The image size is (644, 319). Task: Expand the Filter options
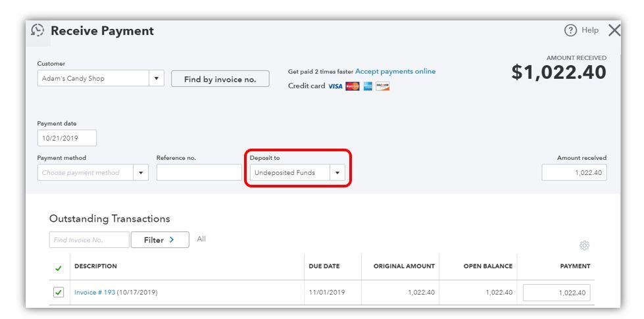[x=160, y=240]
